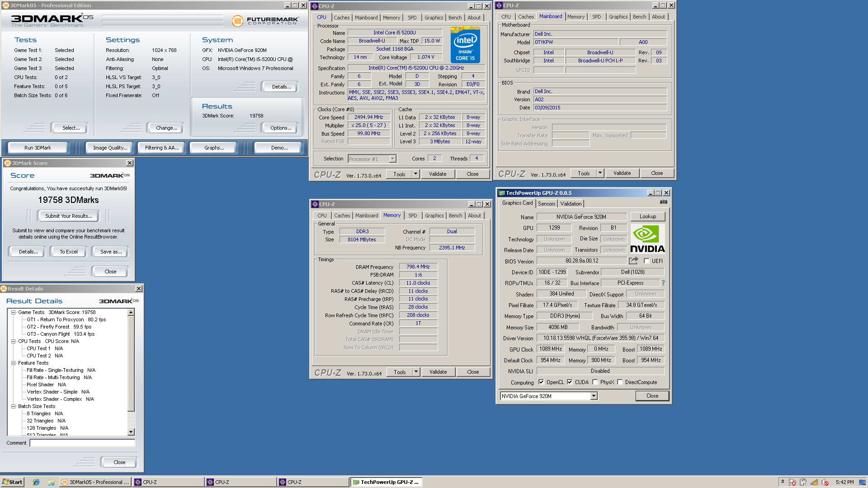Click the muted volume tray icon
868x488 pixels.
click(825, 482)
